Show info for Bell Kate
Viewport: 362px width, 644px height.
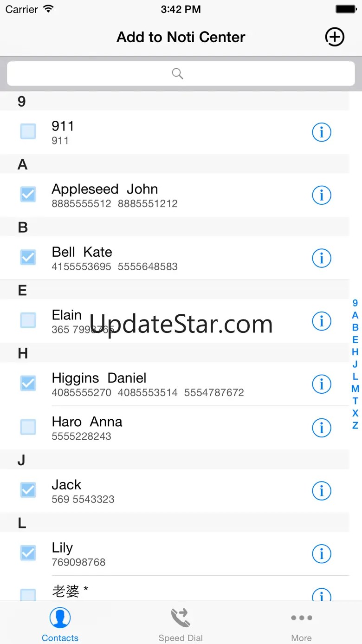click(321, 258)
